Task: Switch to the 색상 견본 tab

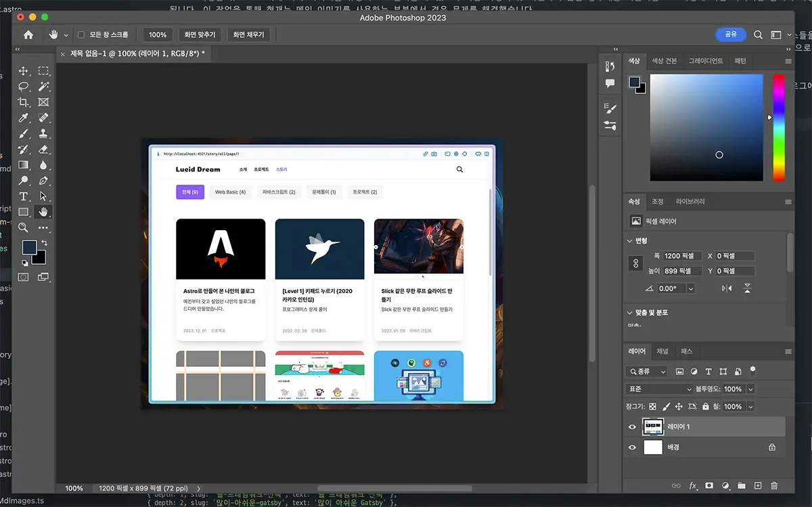Action: coord(664,61)
